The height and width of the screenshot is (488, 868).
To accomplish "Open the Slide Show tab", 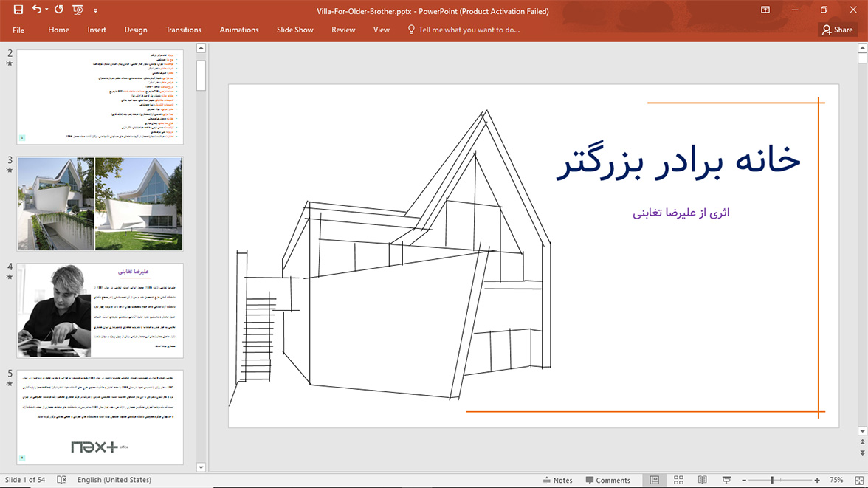I will [x=294, y=30].
